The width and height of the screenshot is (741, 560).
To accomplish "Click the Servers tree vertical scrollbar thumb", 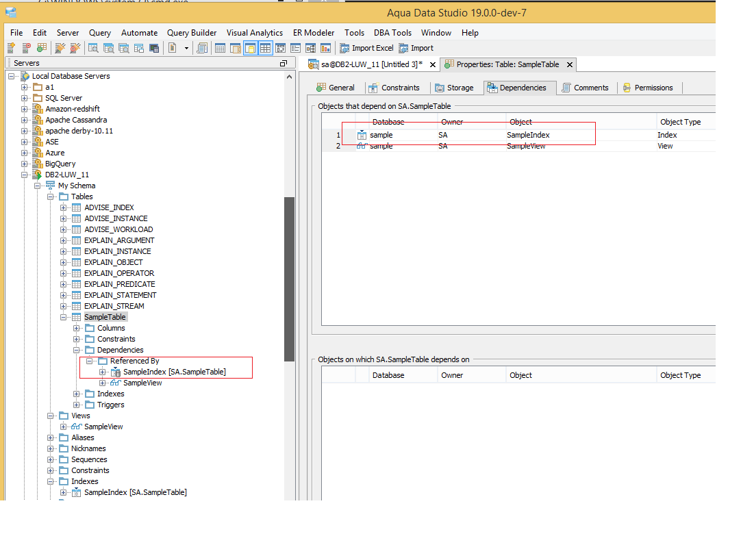I will (289, 279).
